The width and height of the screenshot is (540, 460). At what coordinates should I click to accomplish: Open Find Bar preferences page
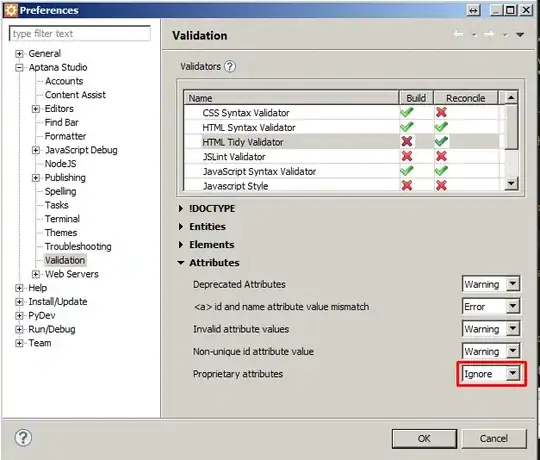click(x=62, y=122)
